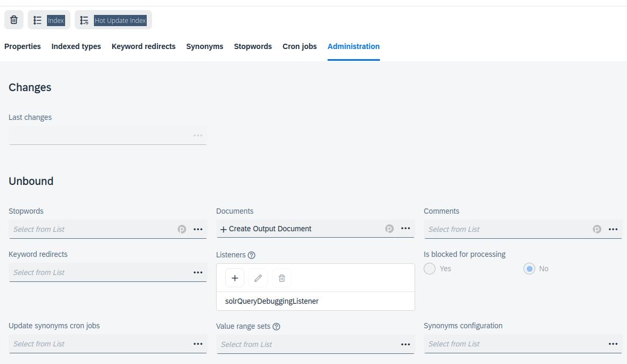Click the circular P icon in Comments field

pyautogui.click(x=597, y=229)
